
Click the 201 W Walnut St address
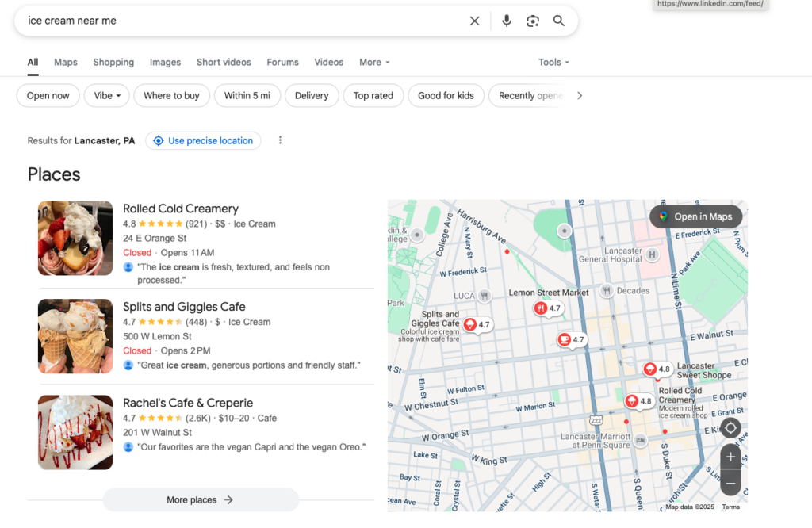[x=157, y=433]
